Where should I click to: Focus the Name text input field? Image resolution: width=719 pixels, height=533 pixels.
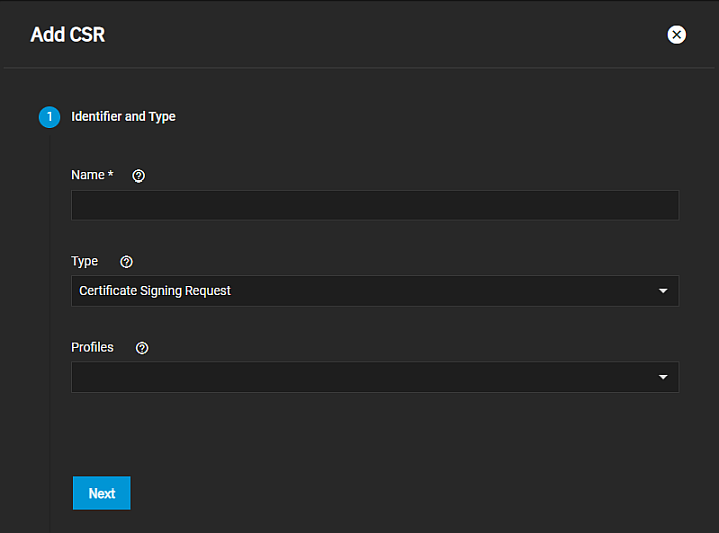(374, 205)
